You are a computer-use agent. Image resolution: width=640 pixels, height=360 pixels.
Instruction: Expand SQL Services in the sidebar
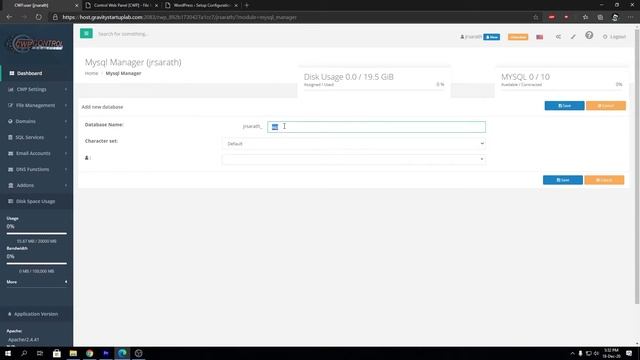[37, 137]
